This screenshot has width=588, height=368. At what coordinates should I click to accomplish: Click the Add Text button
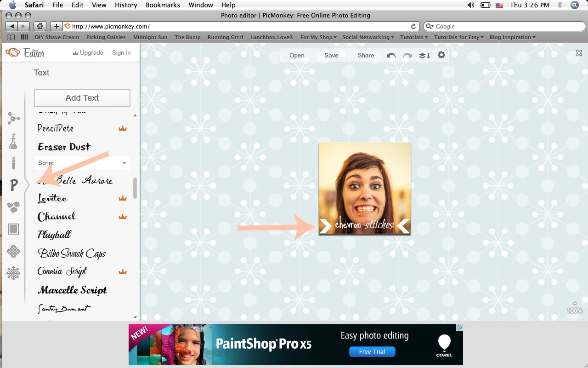point(82,98)
